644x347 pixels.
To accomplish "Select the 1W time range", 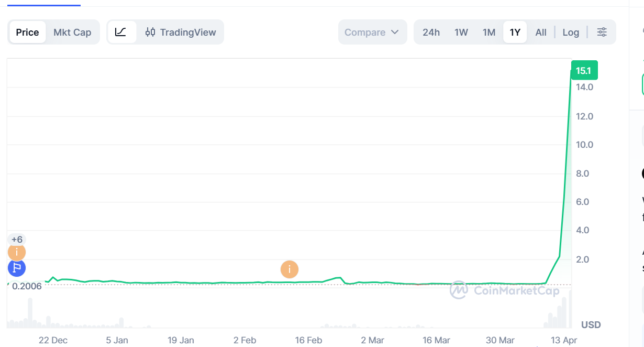I will point(461,32).
